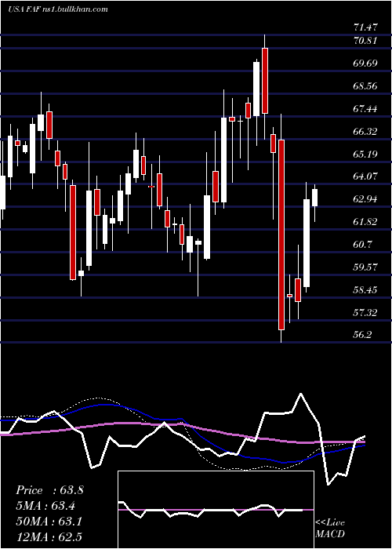Screen dimensions: 392x549
Task: Select the 71.47 price level label
Action: point(366,27)
